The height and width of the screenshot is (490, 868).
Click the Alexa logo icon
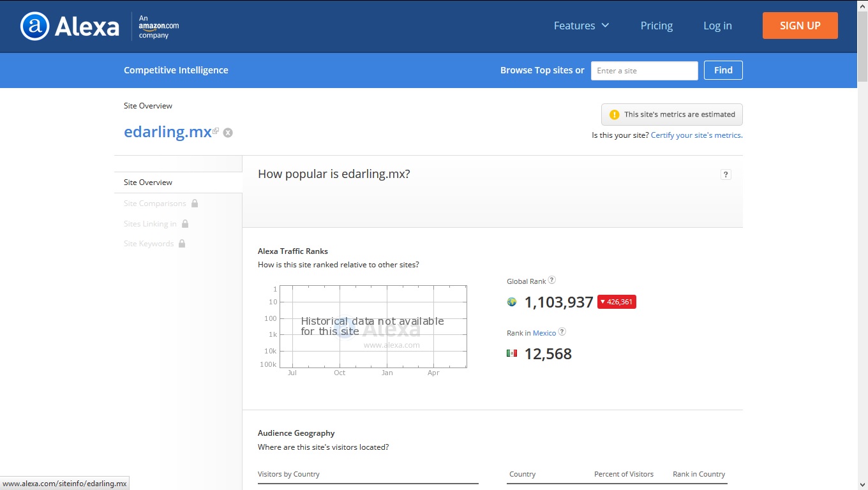click(x=34, y=26)
